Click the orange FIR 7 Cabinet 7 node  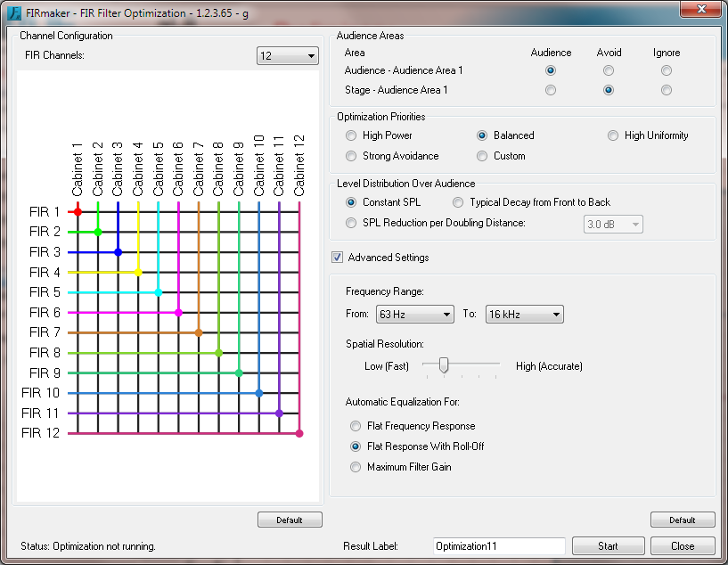click(x=199, y=332)
